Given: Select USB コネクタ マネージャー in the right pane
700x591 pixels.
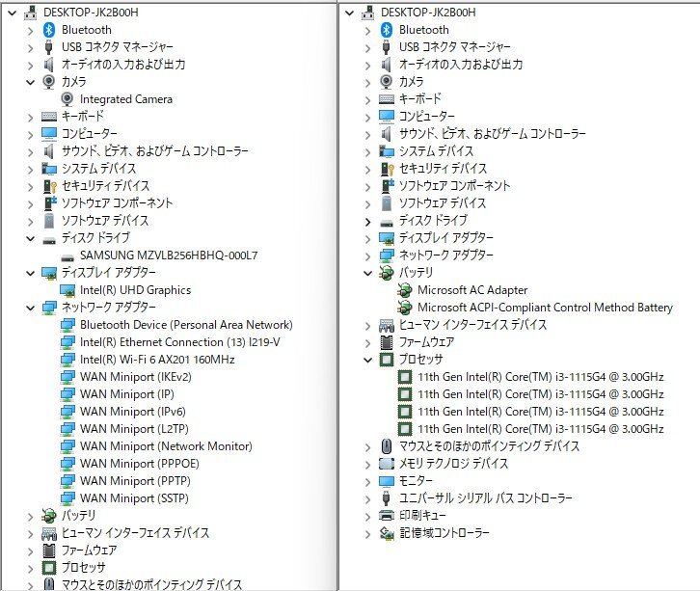Looking at the screenshot, I should pos(454,47).
